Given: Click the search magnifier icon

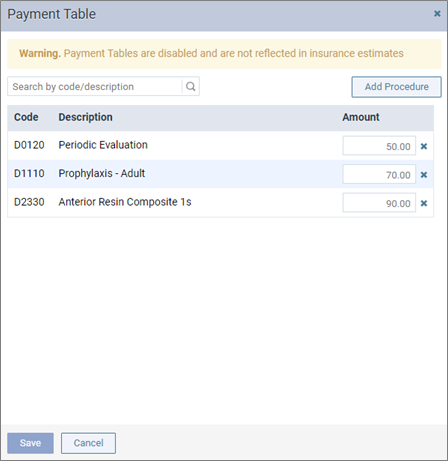Looking at the screenshot, I should [191, 87].
